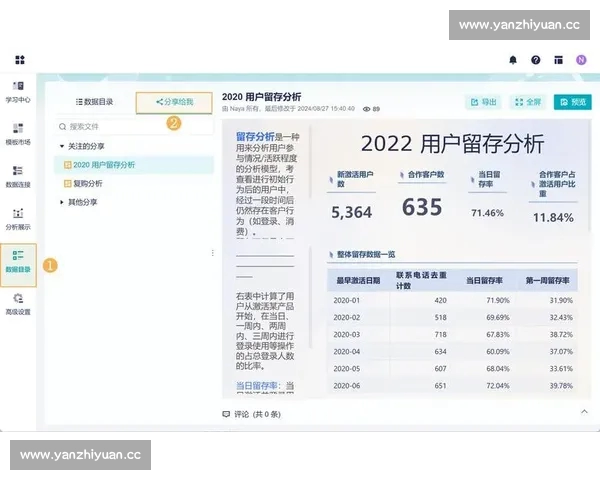The height and width of the screenshot is (480, 600).
Task: Expand the 其他分享 group
Action: point(62,202)
